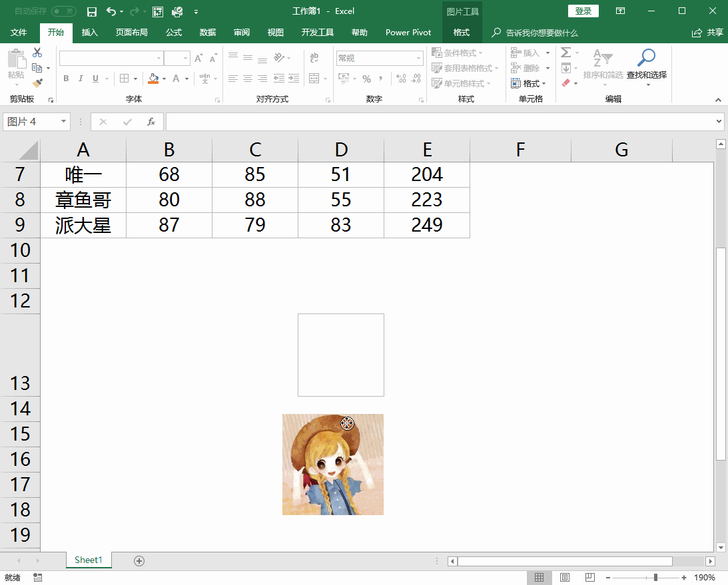Open the 单元格样式 cell styles dropdown
This screenshot has width=728, height=585.
pyautogui.click(x=461, y=83)
